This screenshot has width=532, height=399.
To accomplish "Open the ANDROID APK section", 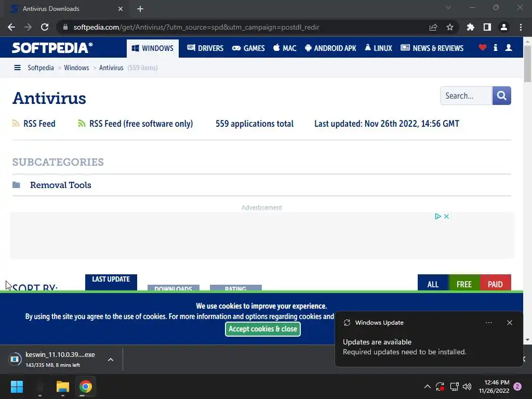I will point(330,48).
